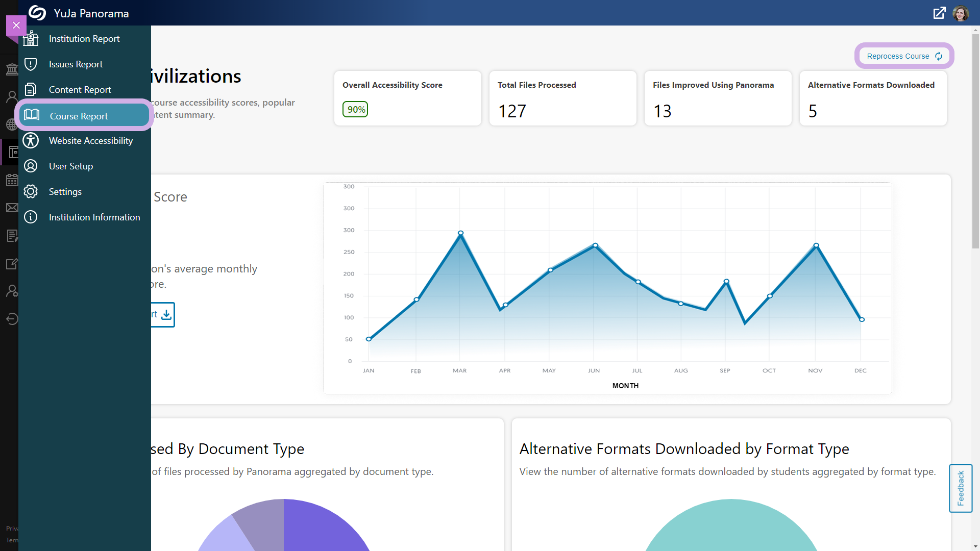
Task: Click the person icon in the left rail
Action: point(12,96)
